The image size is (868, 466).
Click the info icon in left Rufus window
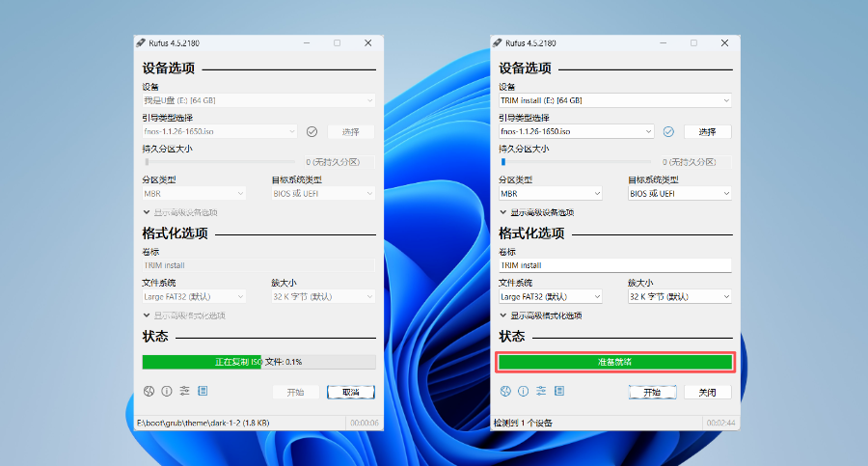167,391
